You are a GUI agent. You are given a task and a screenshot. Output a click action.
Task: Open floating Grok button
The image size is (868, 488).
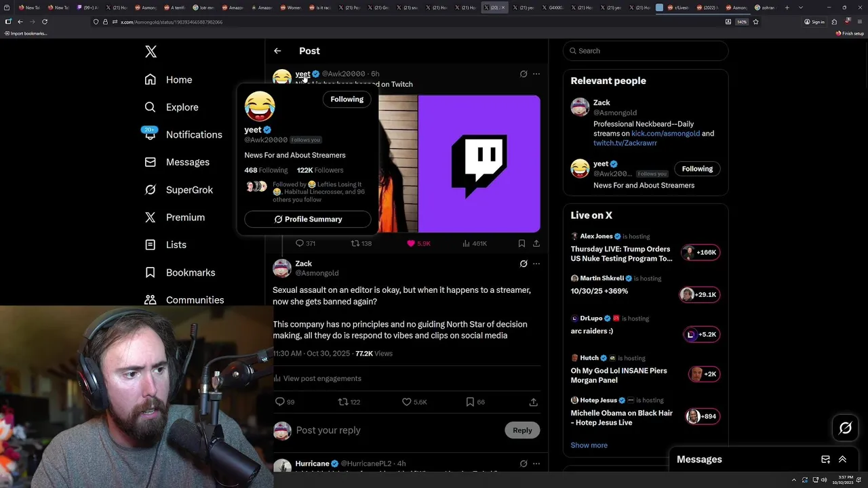click(846, 428)
